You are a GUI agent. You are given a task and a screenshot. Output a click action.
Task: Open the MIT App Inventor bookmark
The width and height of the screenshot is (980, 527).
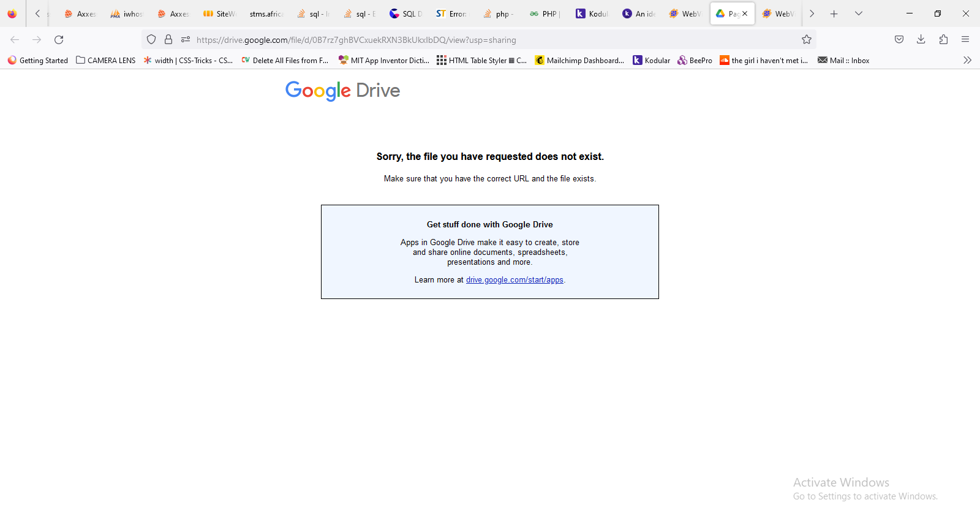384,60
